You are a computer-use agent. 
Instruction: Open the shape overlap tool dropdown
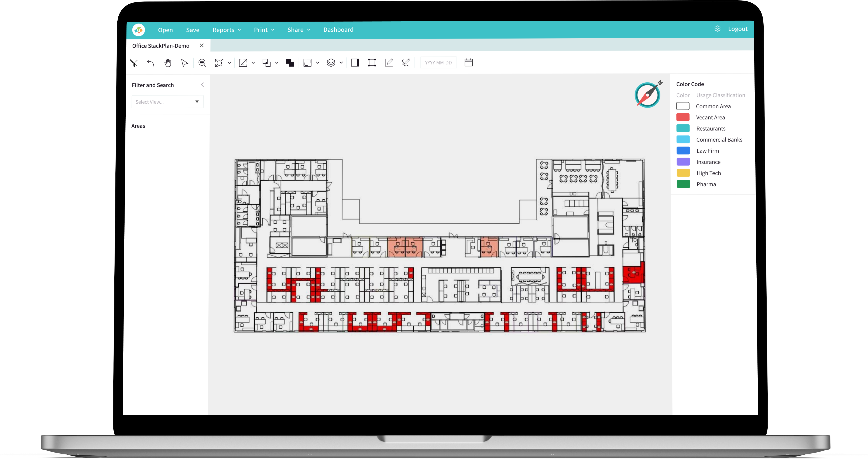point(277,63)
